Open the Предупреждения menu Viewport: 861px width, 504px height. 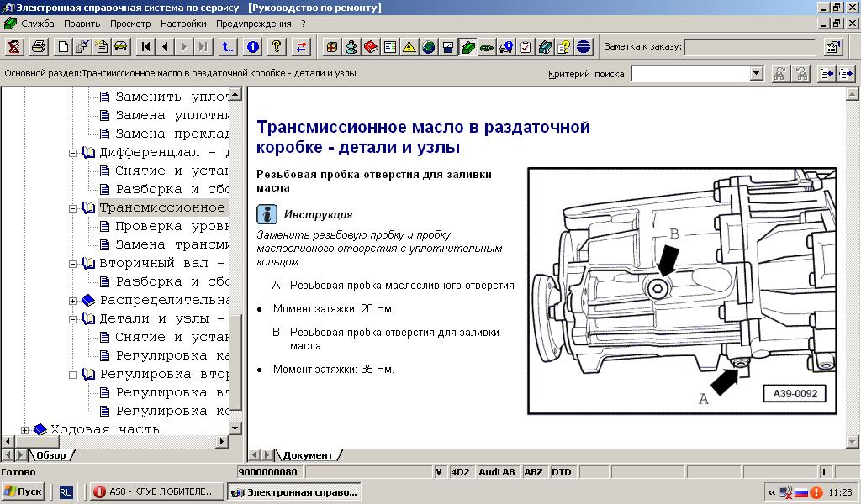coord(253,24)
